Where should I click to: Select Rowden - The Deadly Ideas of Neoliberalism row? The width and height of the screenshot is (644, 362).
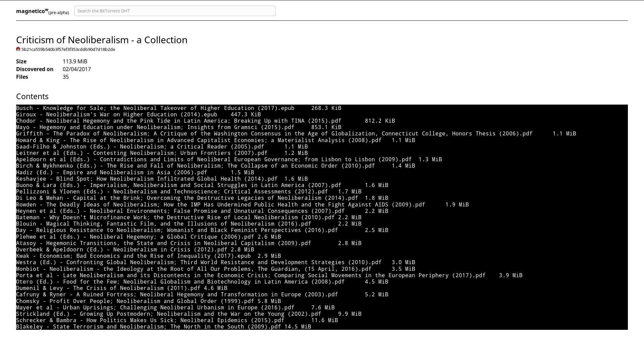click(x=243, y=204)
